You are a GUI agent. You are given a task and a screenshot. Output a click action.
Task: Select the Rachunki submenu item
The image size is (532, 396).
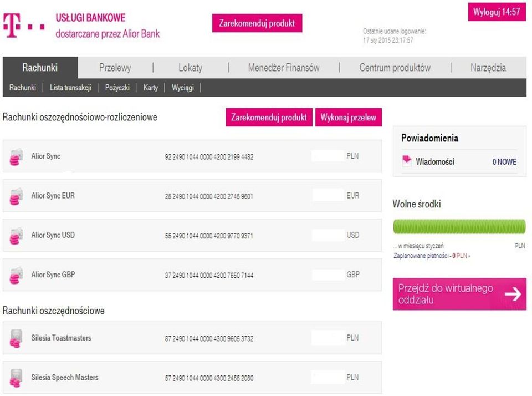coord(23,88)
